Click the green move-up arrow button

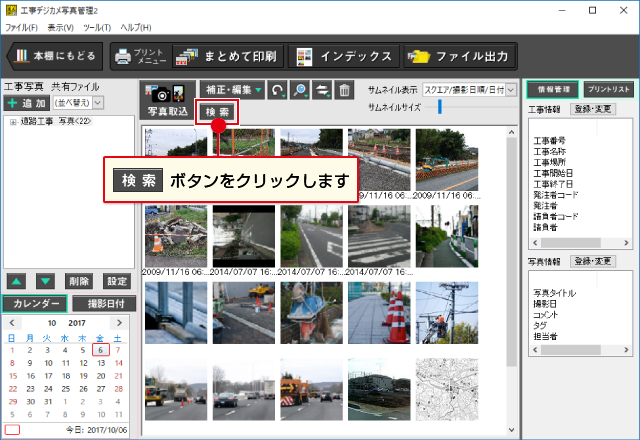click(16, 281)
